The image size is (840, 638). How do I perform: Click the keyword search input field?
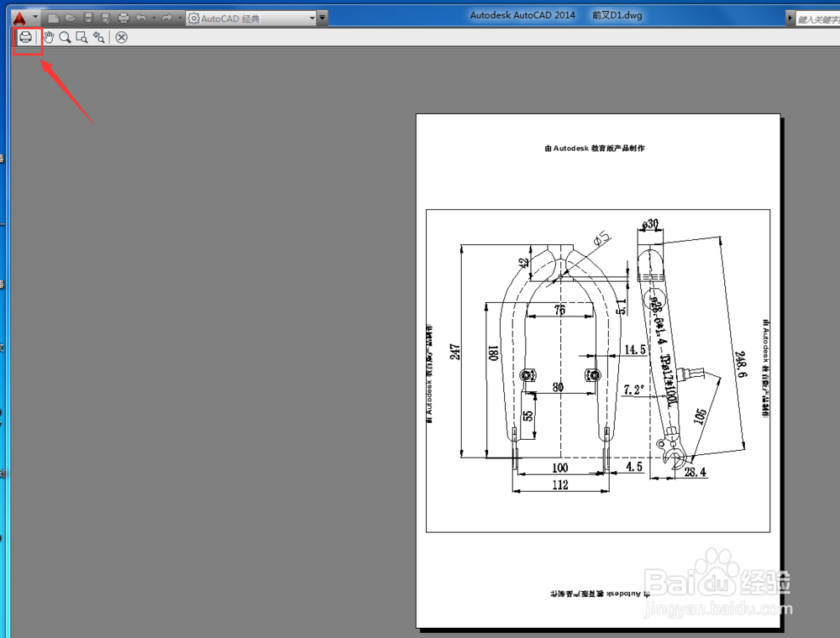(818, 19)
